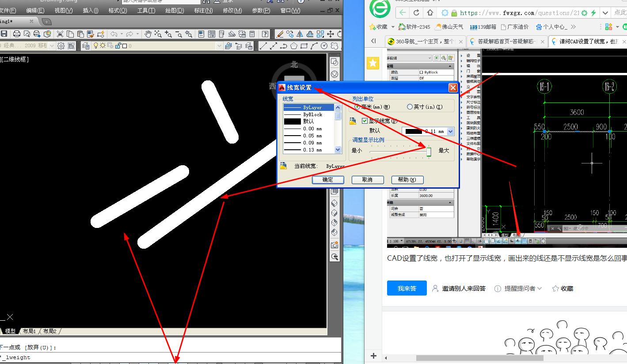Viewport: 627px width, 364px height.
Task: Toggle the 显示线宽 checkbox
Action: 365,121
